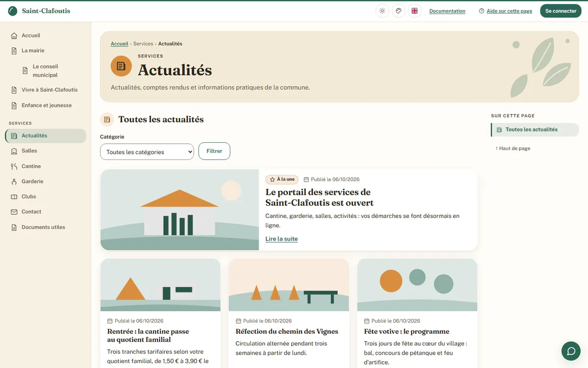The image size is (588, 368).
Task: Click the Actualités newspaper icon in sidebar
Action: coord(14,136)
